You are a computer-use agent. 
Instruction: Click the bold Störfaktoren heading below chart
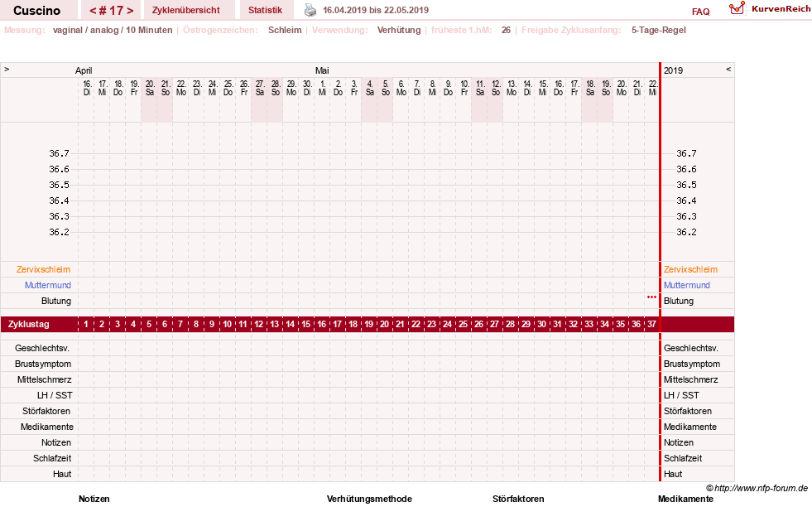(518, 499)
